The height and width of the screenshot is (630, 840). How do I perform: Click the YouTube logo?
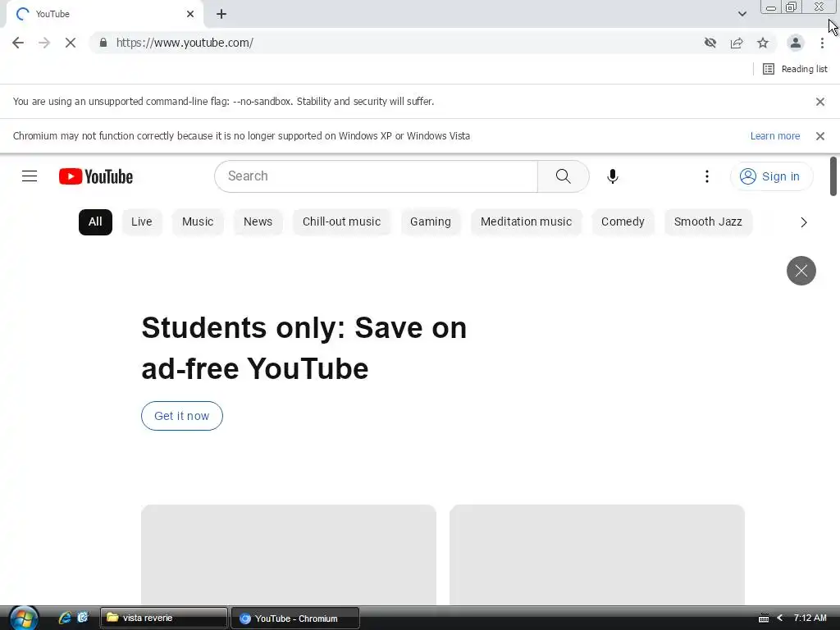96,176
